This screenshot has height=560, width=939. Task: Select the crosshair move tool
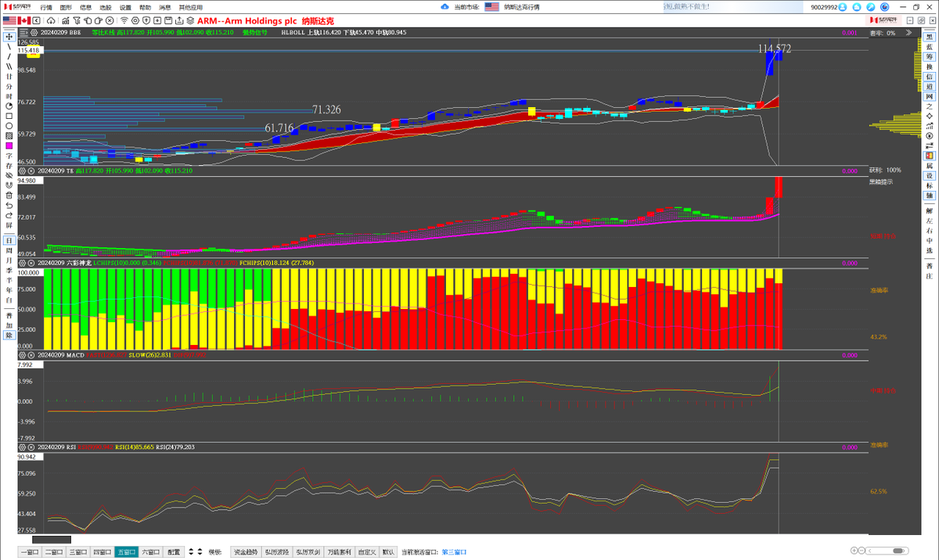(9, 36)
